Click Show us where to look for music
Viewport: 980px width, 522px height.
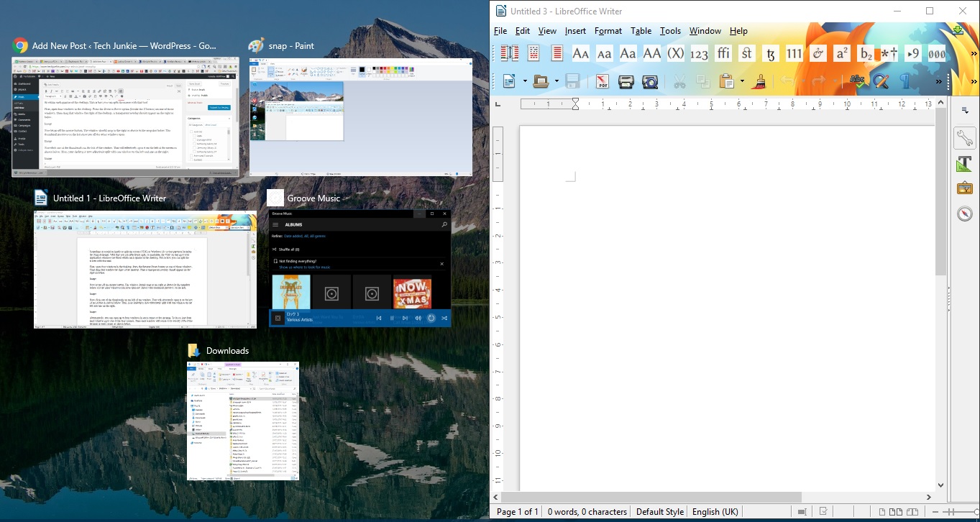click(x=305, y=267)
